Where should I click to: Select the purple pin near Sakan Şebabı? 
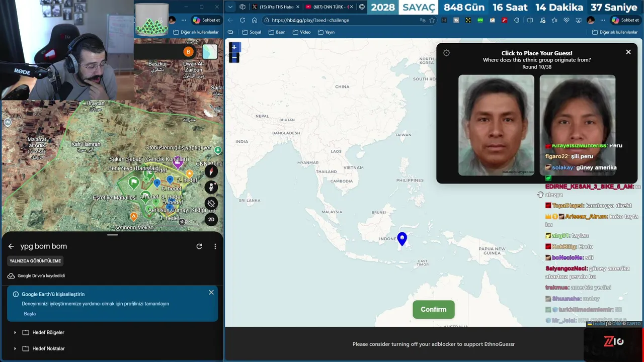[x=178, y=162]
